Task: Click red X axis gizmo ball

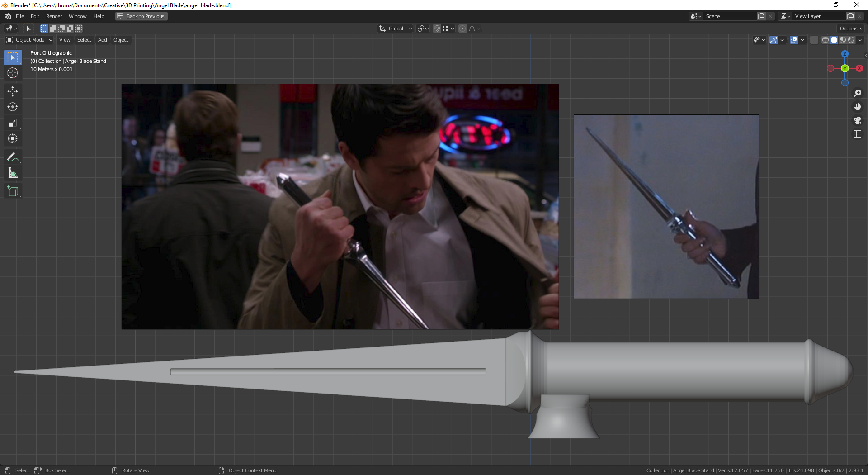Action: click(859, 68)
